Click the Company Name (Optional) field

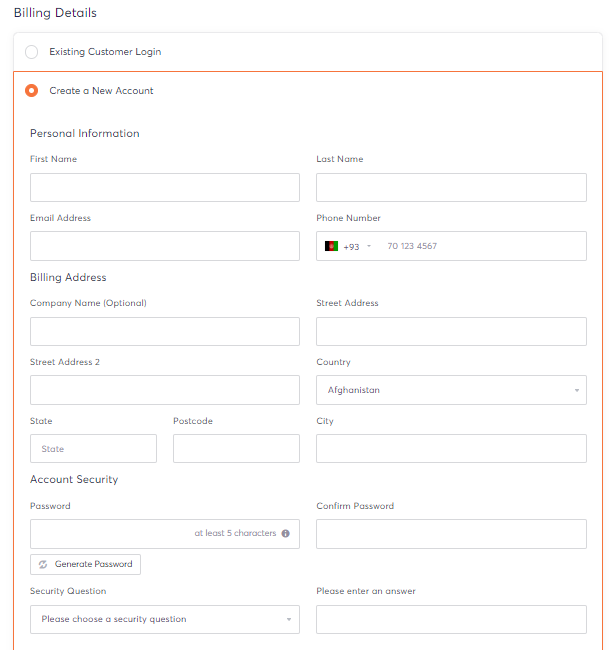pyautogui.click(x=165, y=332)
